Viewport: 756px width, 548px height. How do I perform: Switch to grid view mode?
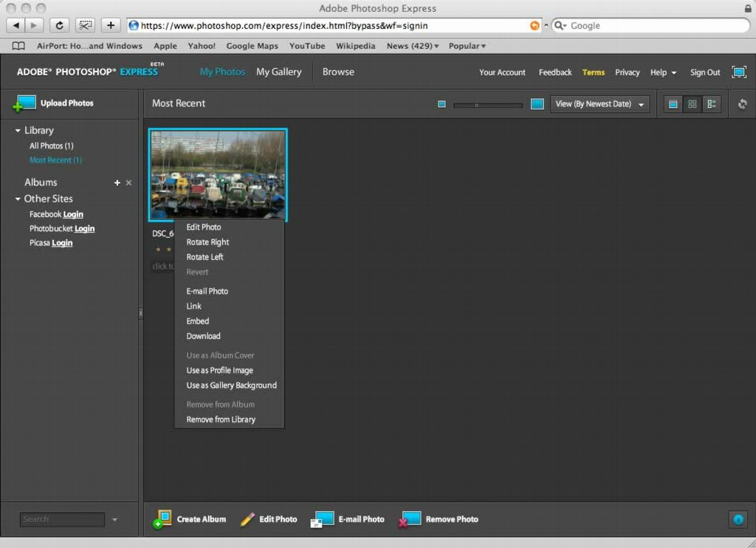[692, 104]
